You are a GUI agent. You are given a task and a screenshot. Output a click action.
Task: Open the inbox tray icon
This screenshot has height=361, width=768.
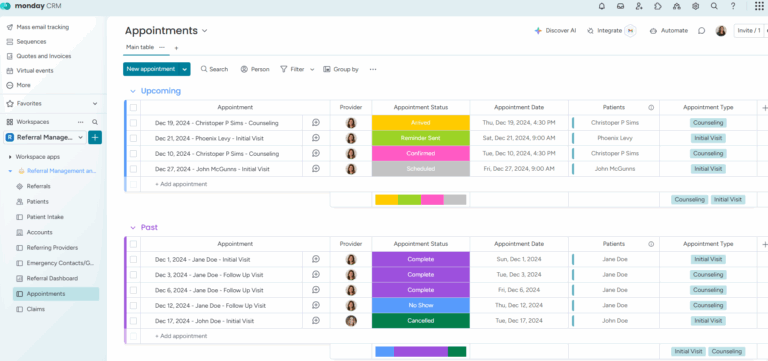pos(620,6)
